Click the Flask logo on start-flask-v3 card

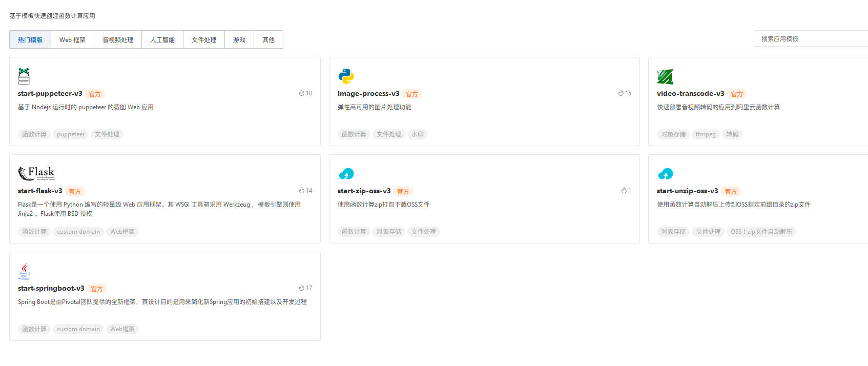tap(36, 173)
